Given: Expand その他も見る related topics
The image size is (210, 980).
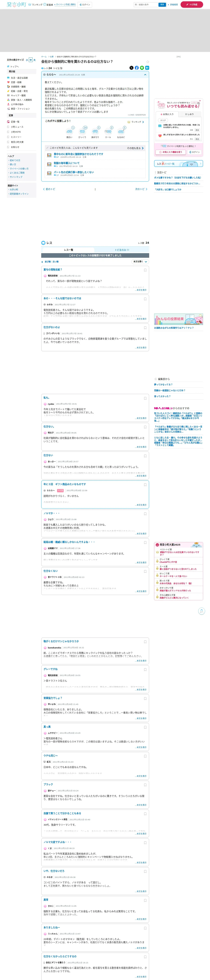Looking at the screenshot, I should pos(135,148).
